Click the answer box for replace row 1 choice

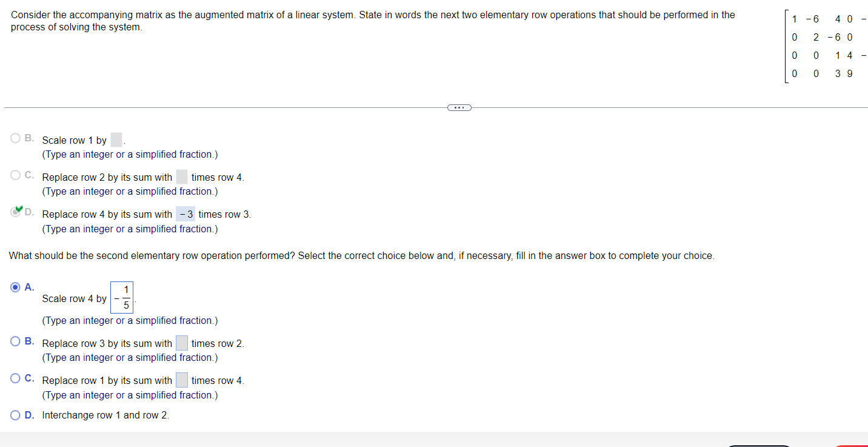coord(181,380)
